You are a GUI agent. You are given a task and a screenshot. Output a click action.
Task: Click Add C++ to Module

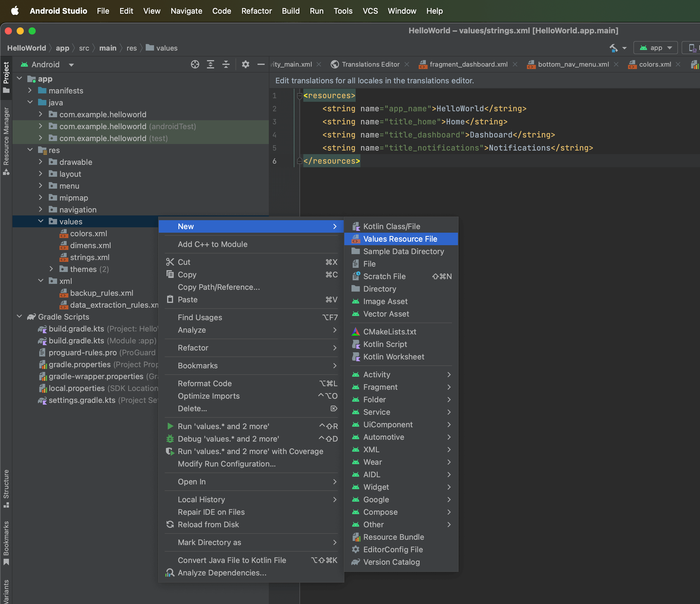tap(251, 244)
